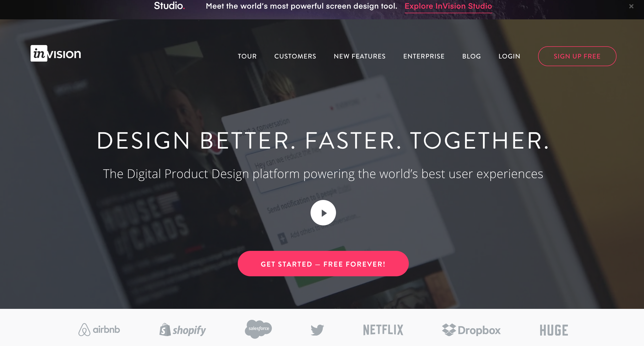644x346 pixels.
Task: Expand the Studio product dropdown
Action: (170, 6)
